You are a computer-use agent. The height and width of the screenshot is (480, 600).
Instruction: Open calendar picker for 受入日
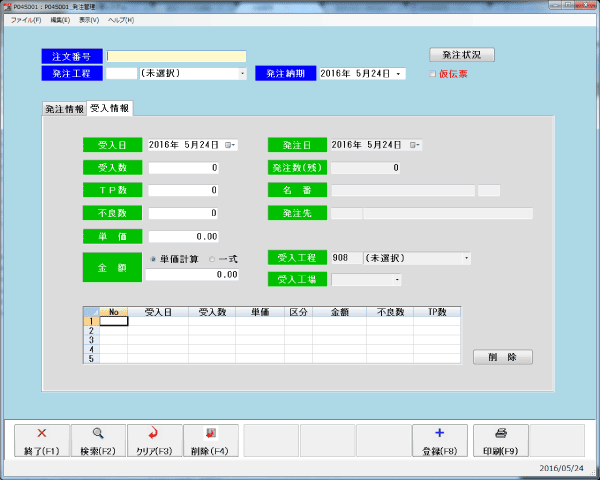point(230,145)
